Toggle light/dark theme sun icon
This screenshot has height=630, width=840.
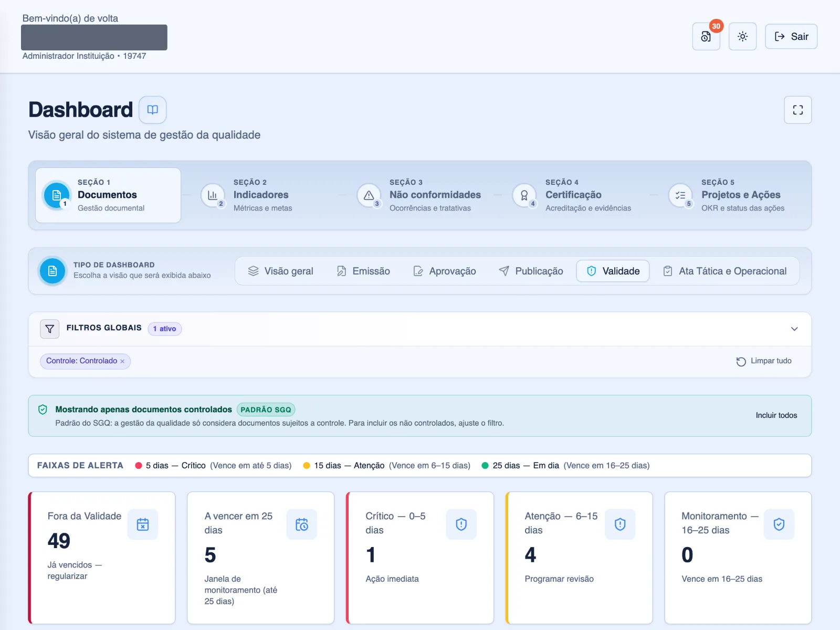(x=742, y=36)
